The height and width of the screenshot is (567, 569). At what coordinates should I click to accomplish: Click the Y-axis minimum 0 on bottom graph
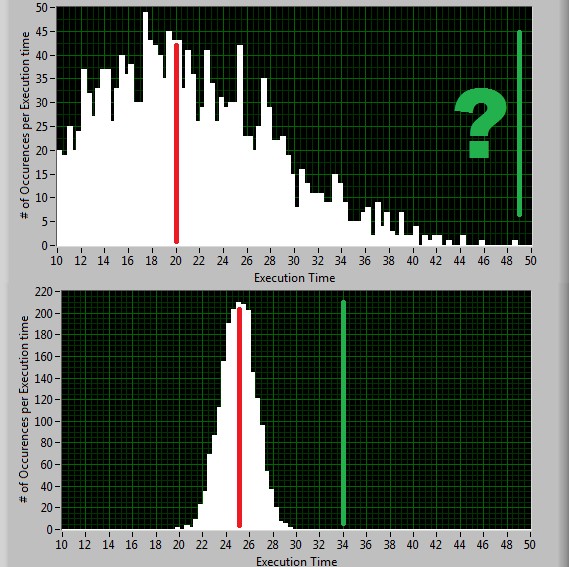(50, 530)
